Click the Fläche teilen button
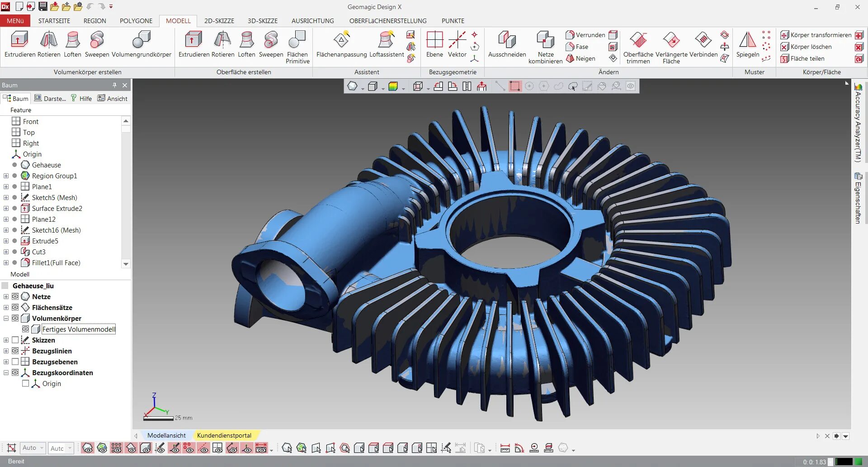The image size is (868, 467). pyautogui.click(x=802, y=58)
